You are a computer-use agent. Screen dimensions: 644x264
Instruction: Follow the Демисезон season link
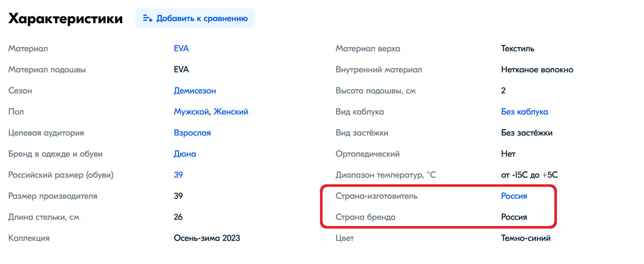tap(195, 91)
